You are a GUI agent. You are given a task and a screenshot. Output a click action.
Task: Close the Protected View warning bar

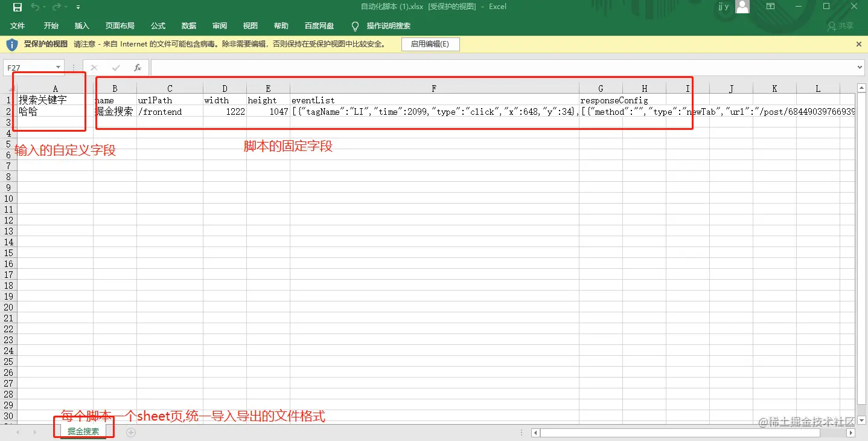click(859, 44)
